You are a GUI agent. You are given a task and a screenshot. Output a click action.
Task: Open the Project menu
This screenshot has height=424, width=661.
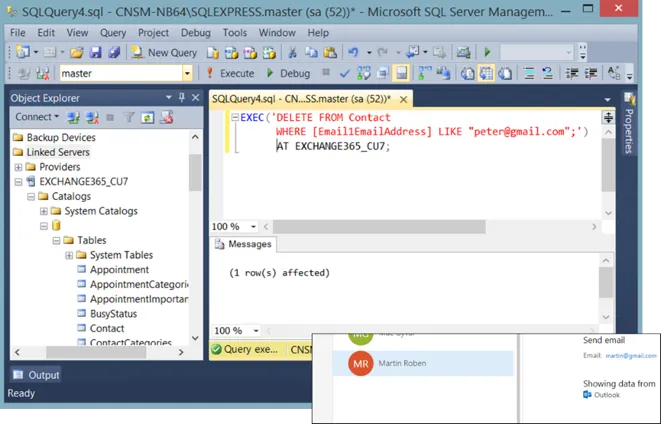pyautogui.click(x=153, y=32)
